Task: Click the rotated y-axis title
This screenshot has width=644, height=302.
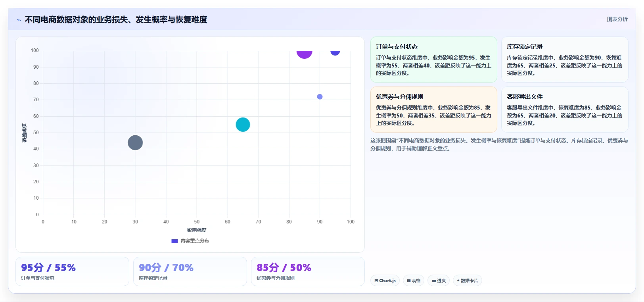Action: pos(25,133)
